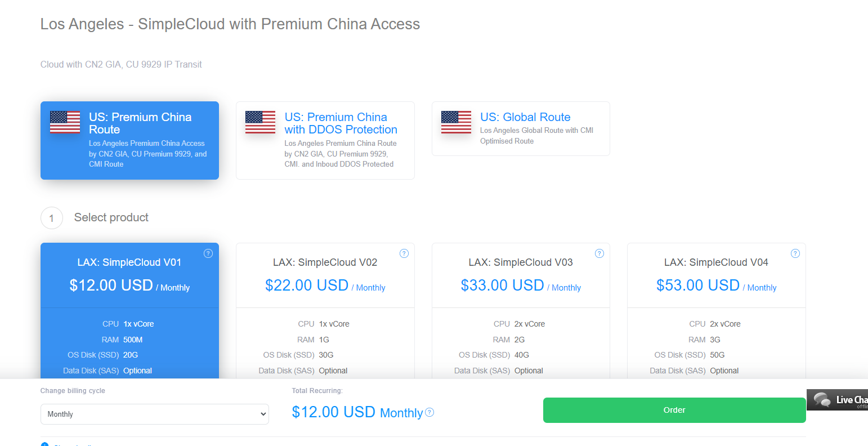The image size is (868, 446).
Task: Click US flag on Premium China Route card
Action: click(65, 122)
